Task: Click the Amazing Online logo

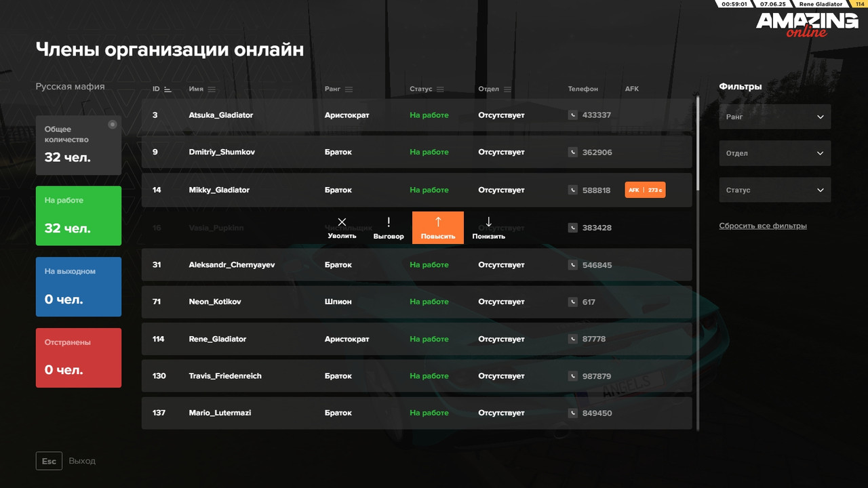Action: click(x=807, y=25)
